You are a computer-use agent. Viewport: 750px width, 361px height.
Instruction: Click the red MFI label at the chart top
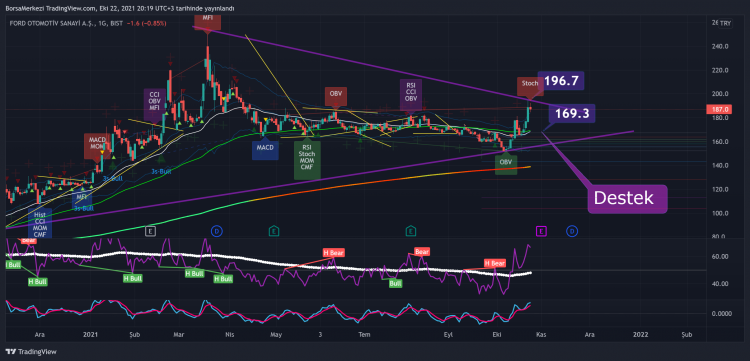coord(208,22)
